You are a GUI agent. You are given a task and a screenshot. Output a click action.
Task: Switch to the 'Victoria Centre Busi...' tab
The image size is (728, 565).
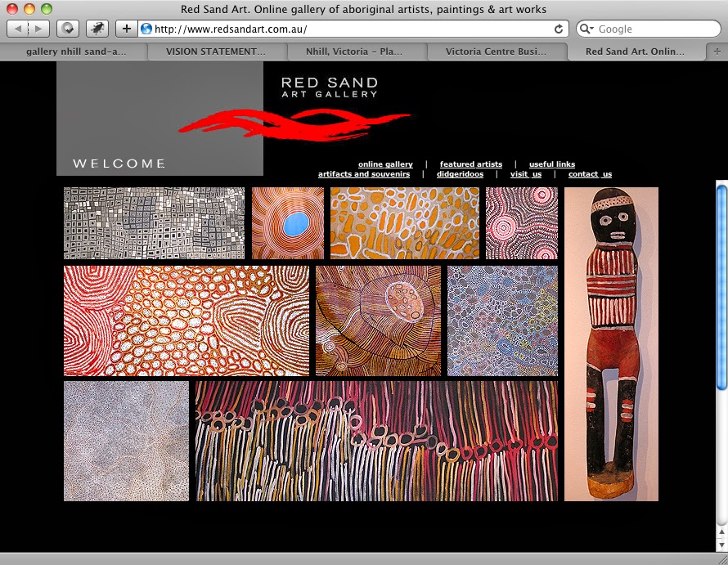pyautogui.click(x=497, y=52)
